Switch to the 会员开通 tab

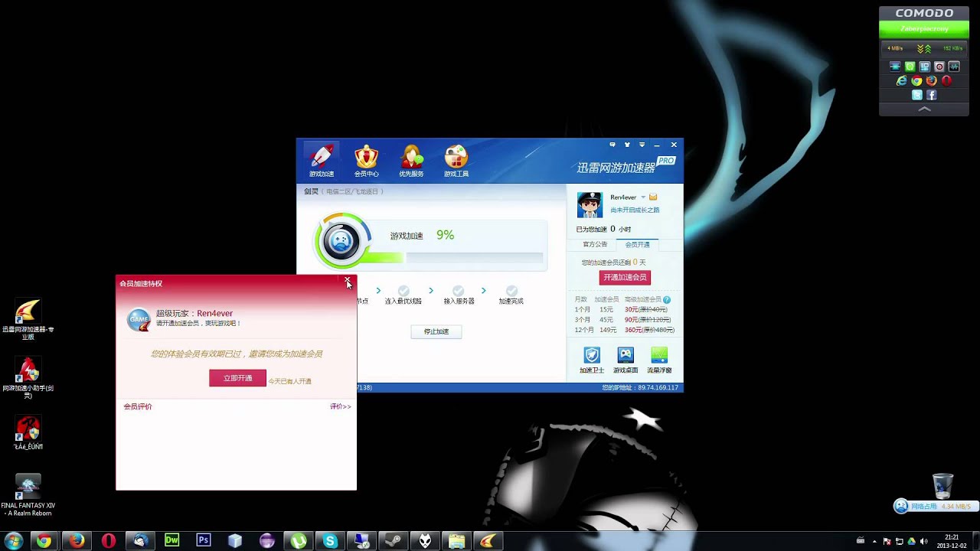pyautogui.click(x=637, y=245)
